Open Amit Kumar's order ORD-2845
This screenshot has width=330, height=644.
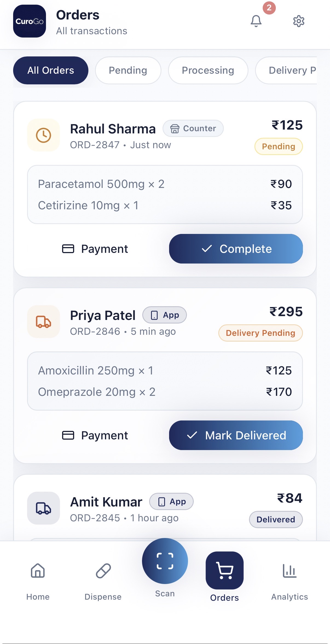click(164, 510)
